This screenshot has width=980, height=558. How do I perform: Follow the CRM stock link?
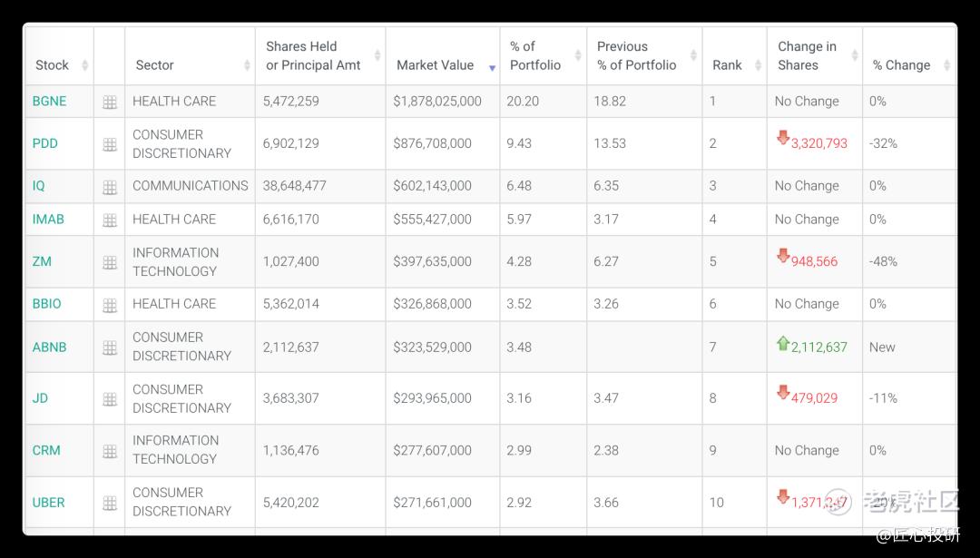click(x=46, y=450)
